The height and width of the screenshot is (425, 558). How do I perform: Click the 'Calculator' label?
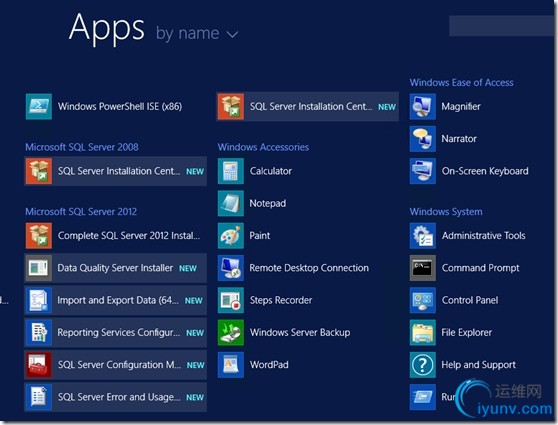pyautogui.click(x=270, y=171)
